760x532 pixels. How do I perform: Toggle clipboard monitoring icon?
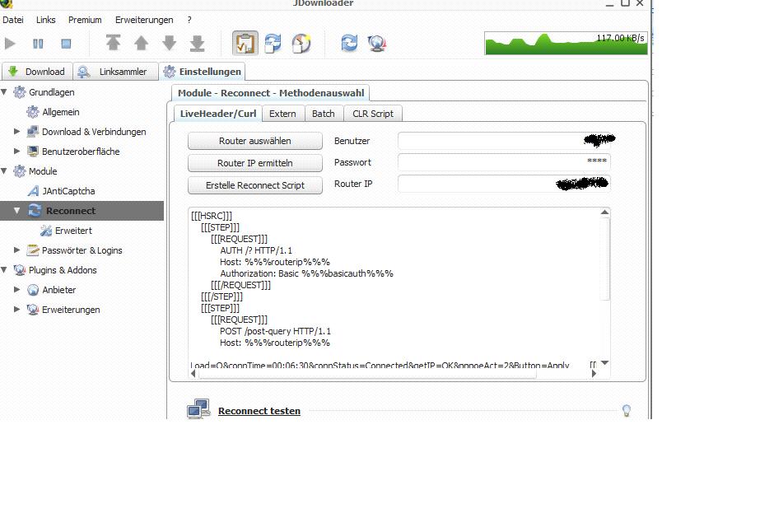(245, 43)
